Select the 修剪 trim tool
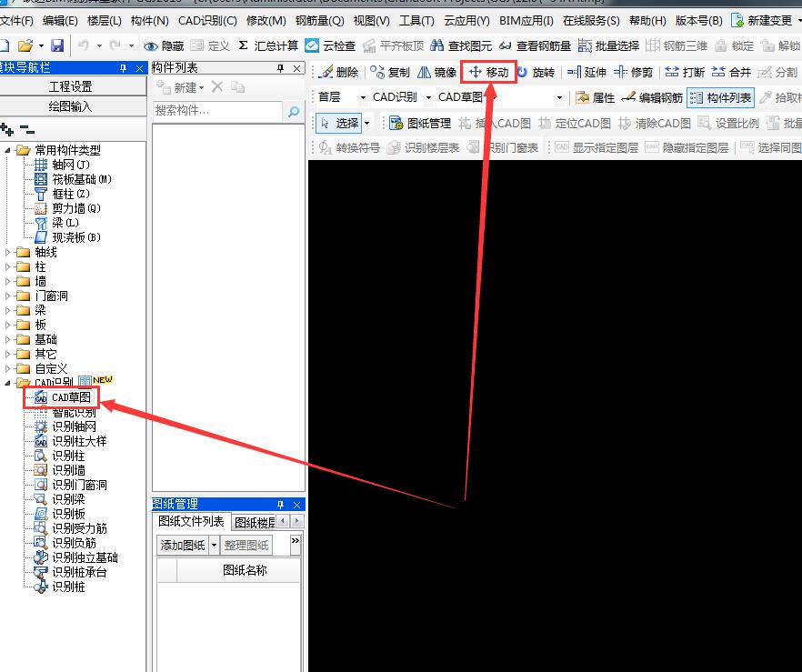Image resolution: width=802 pixels, height=672 pixels. tap(633, 72)
